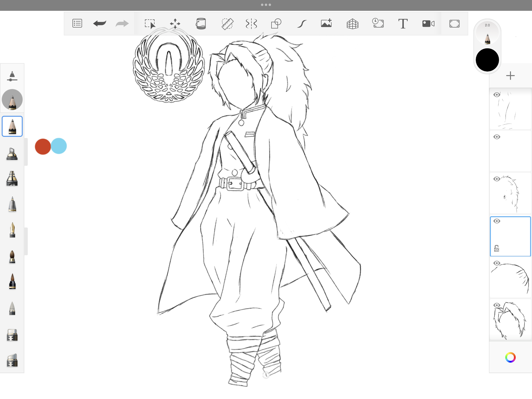Select the predictive stroke tool
532x399 pixels.
[302, 24]
